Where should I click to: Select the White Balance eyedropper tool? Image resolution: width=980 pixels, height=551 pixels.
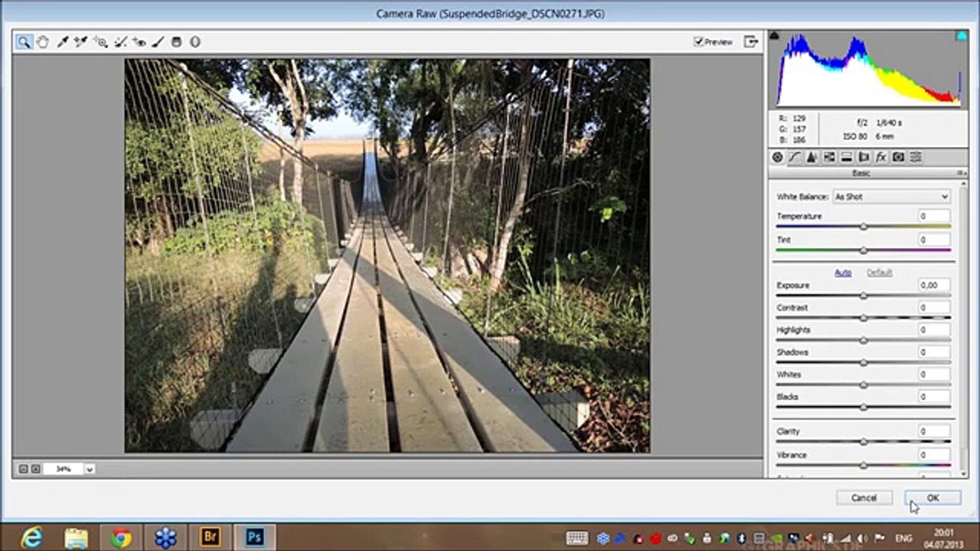tap(63, 42)
